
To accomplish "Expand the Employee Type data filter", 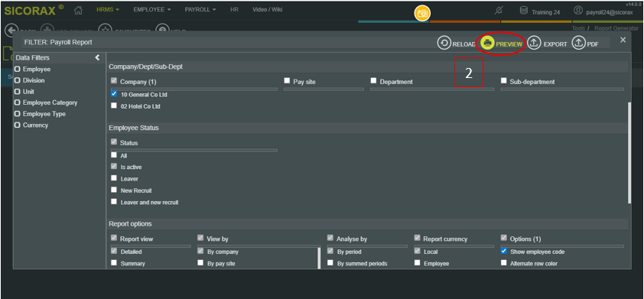I will pyautogui.click(x=18, y=114).
